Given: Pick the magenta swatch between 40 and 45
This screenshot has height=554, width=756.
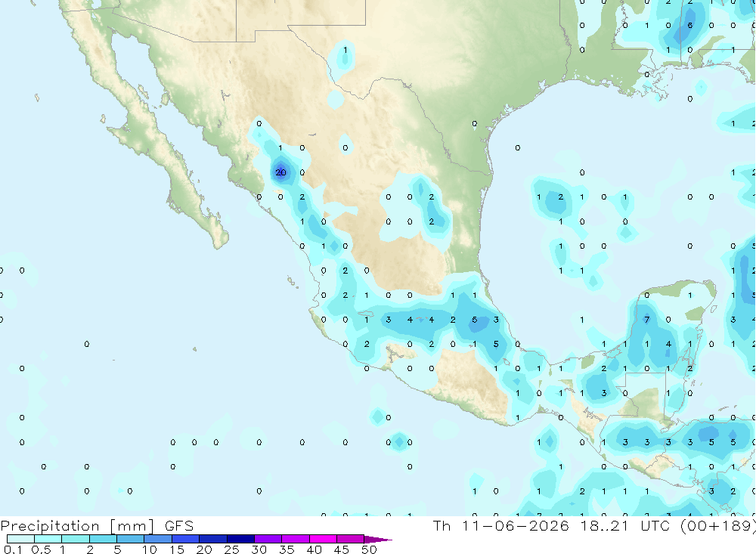Looking at the screenshot, I should click(323, 539).
